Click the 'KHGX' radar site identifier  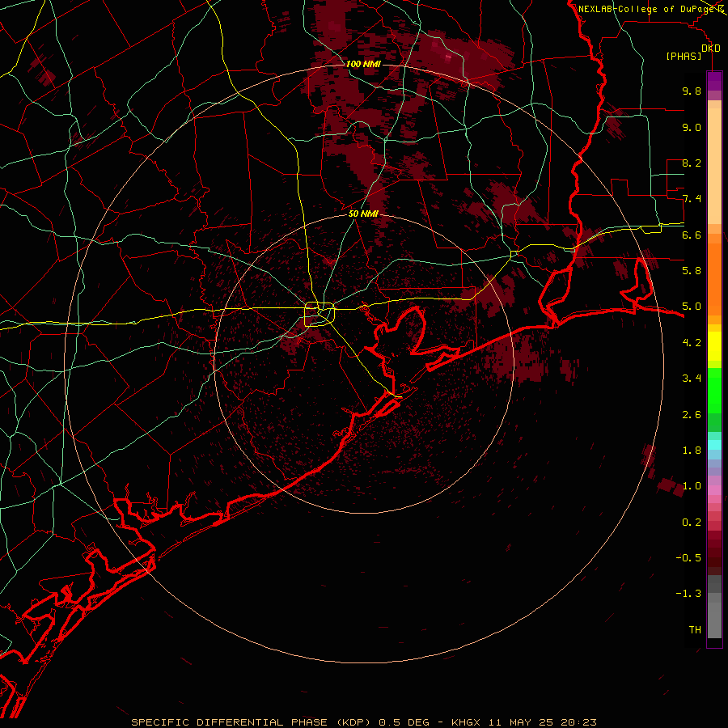(467, 722)
